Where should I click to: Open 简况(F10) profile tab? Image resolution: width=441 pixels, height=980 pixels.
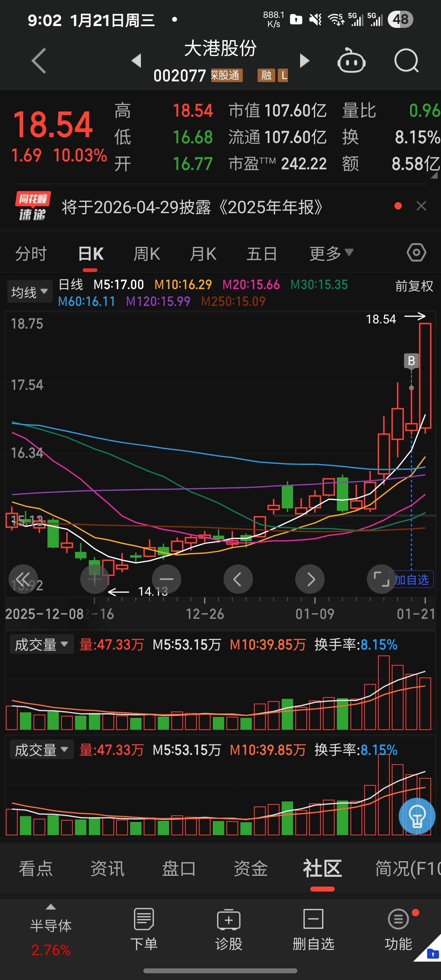coord(408,869)
